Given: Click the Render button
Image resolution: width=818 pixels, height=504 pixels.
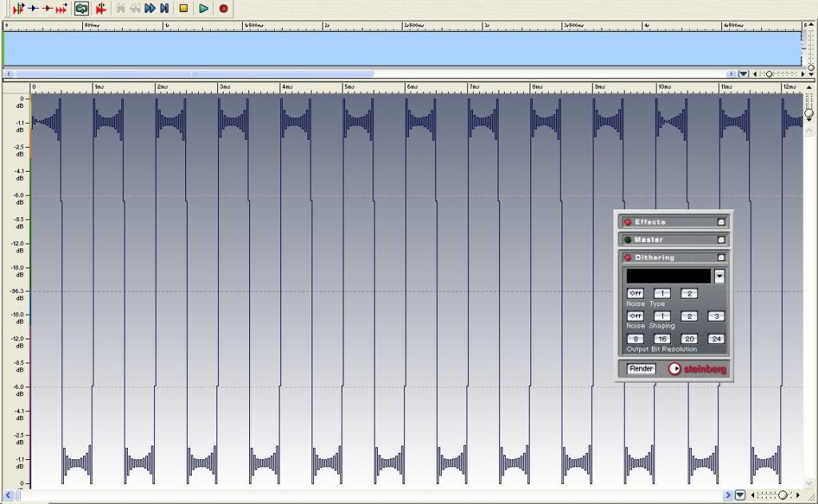Looking at the screenshot, I should (x=641, y=369).
